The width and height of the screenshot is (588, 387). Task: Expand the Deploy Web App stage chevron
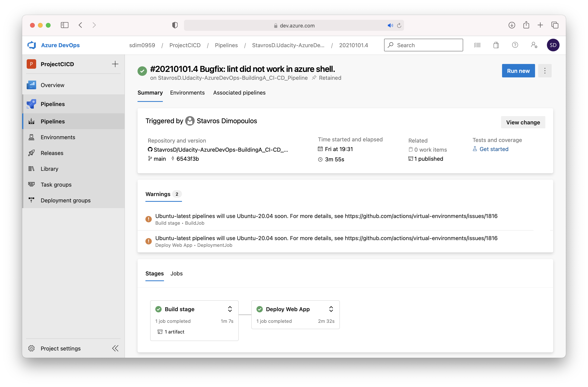[331, 309]
